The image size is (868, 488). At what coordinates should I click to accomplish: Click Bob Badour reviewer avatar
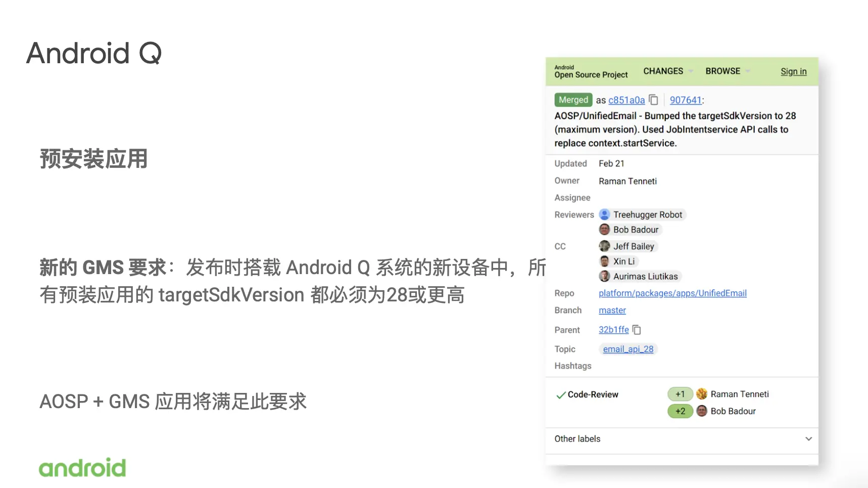605,230
